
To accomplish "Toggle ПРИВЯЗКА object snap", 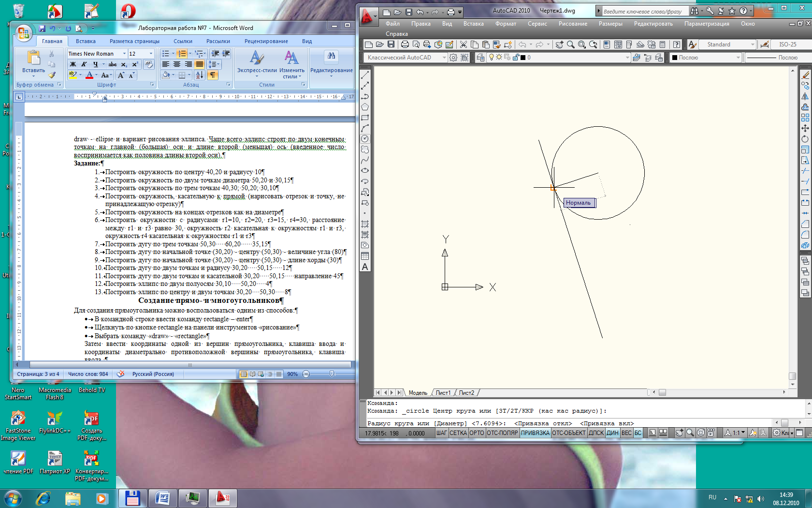I will coord(535,433).
